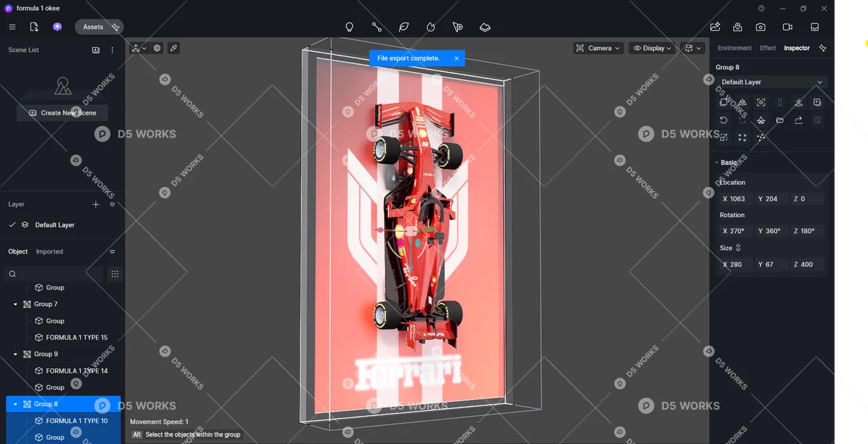Open the Assets library button
The height and width of the screenshot is (444, 868).
[99, 27]
